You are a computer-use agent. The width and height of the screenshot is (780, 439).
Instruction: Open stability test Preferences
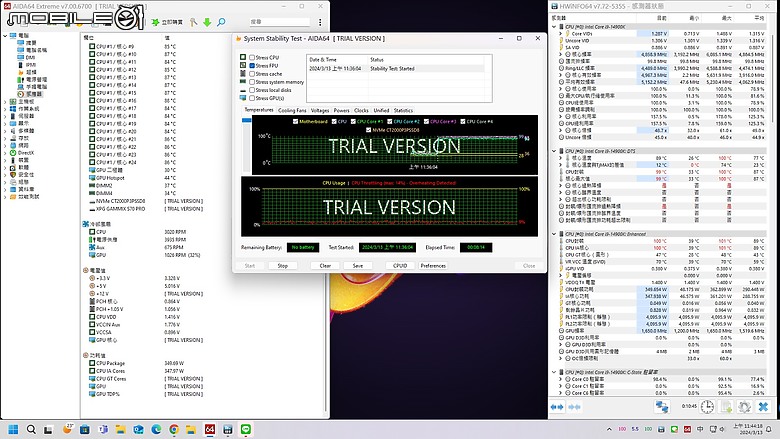point(433,265)
